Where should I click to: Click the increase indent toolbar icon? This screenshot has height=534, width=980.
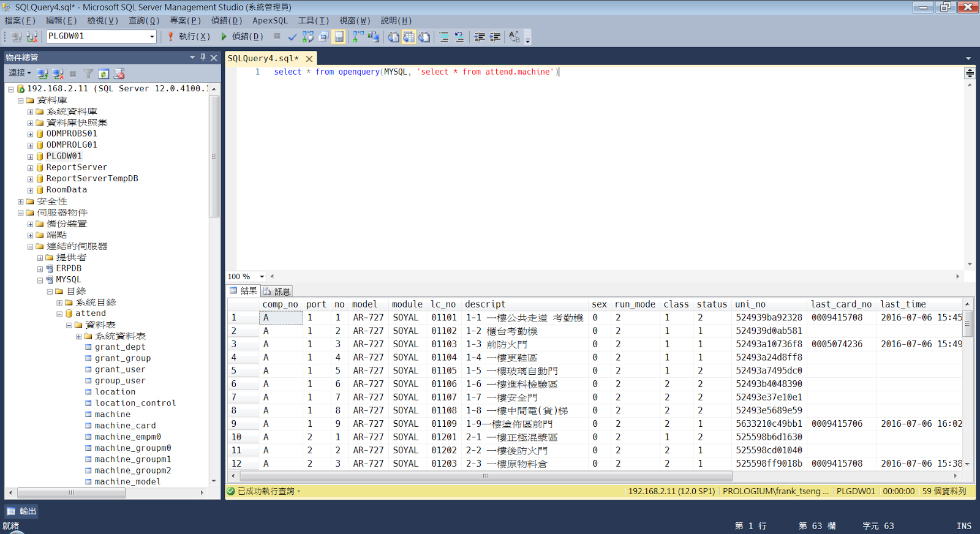coord(495,37)
